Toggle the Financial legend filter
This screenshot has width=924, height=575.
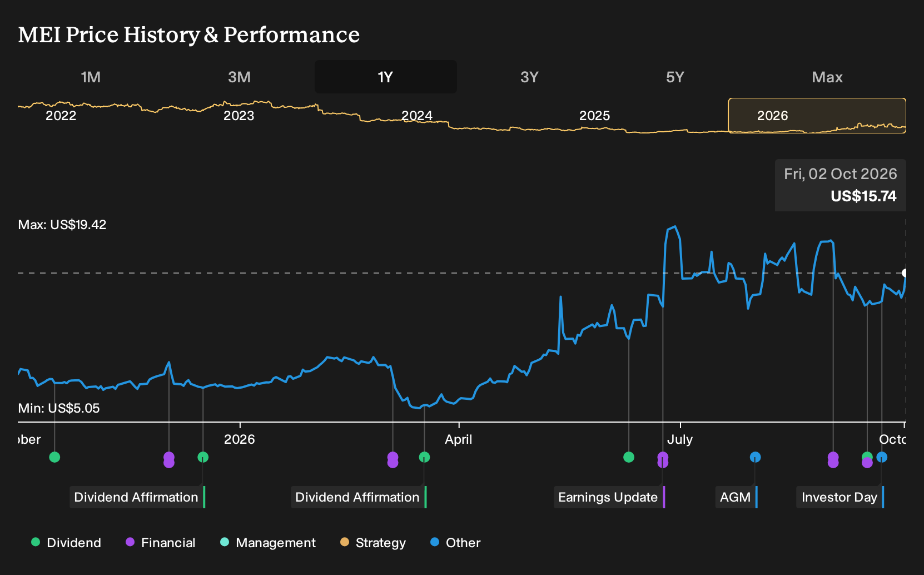coord(161,543)
